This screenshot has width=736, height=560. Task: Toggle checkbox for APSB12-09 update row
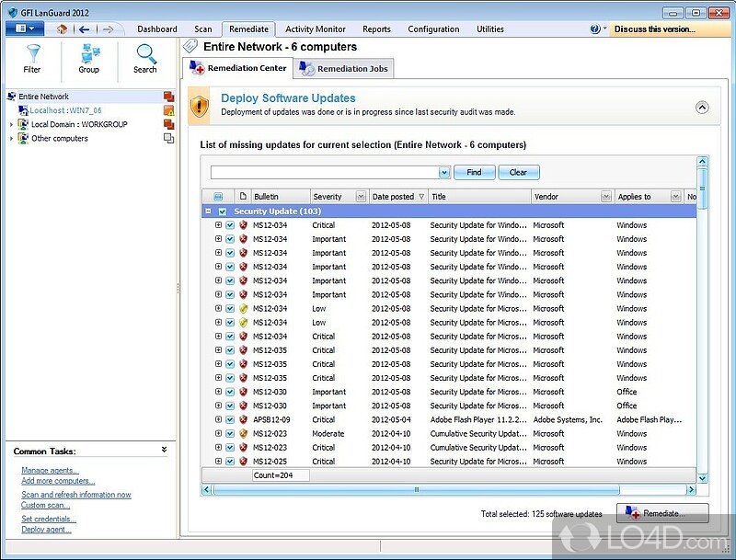point(230,420)
